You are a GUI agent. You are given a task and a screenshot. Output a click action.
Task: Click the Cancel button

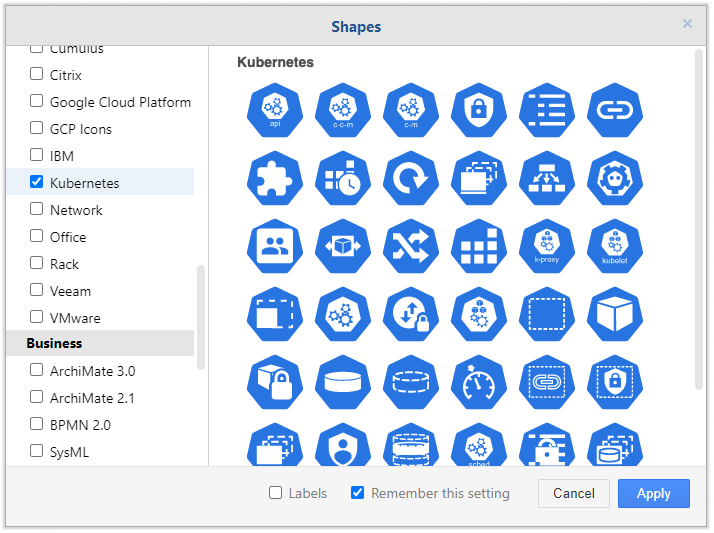(x=574, y=493)
